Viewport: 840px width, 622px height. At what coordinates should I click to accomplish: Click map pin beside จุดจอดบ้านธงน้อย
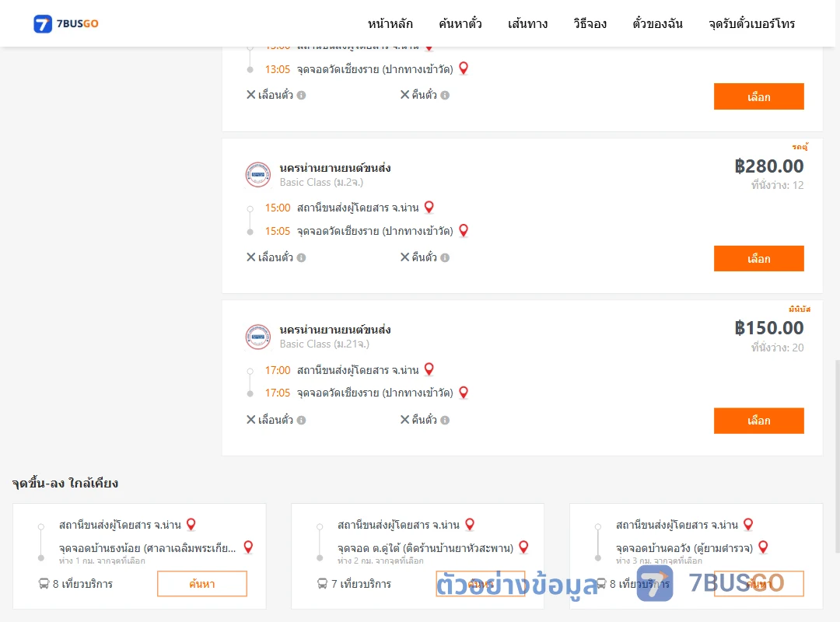[x=248, y=547]
